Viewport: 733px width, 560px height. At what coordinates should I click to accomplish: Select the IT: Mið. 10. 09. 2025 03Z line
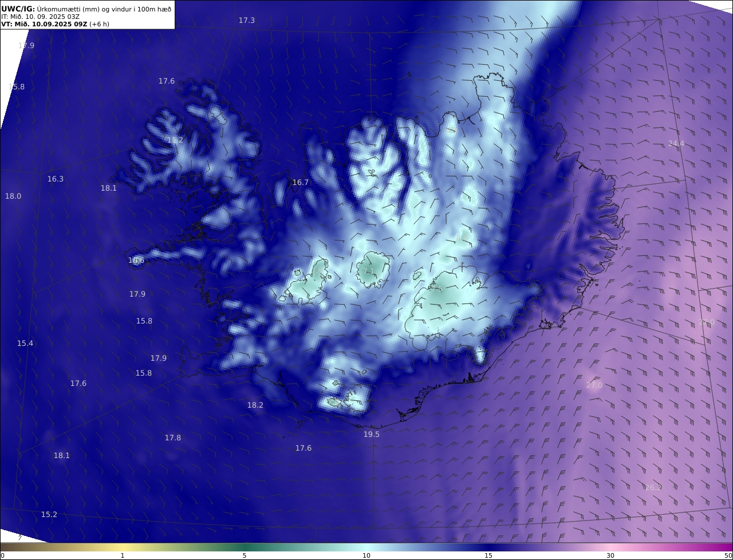[40, 17]
